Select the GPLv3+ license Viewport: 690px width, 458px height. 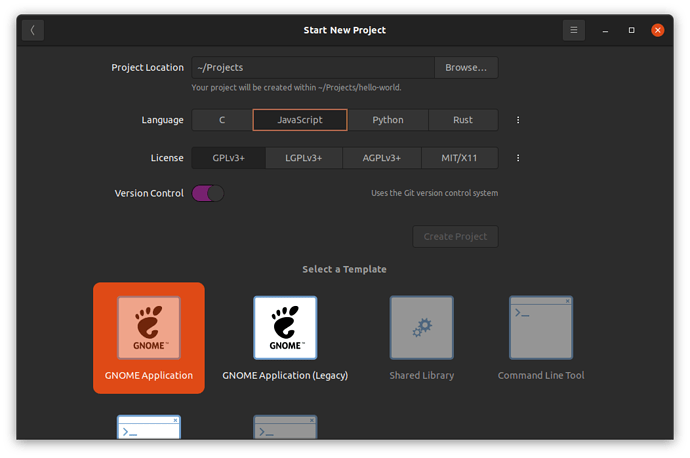228,158
